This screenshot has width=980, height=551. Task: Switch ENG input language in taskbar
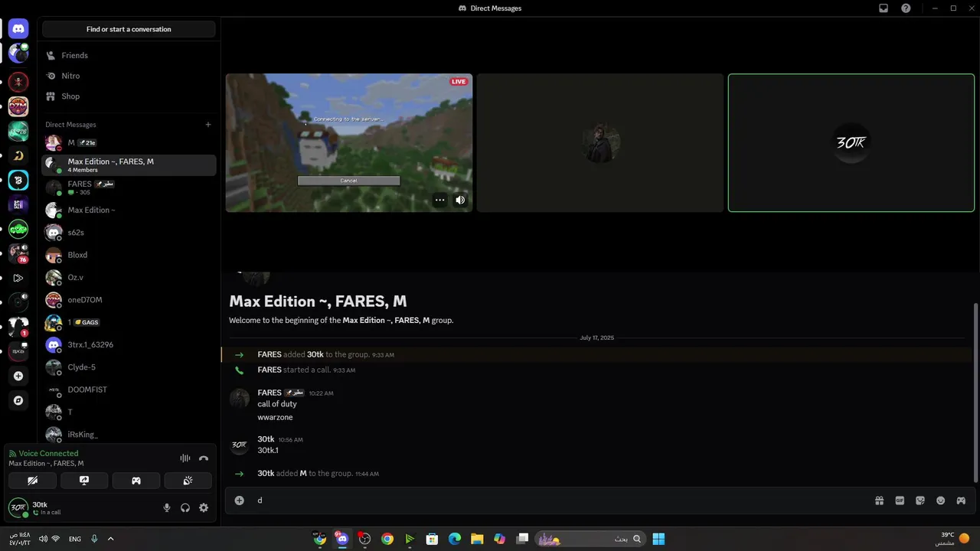click(75, 539)
